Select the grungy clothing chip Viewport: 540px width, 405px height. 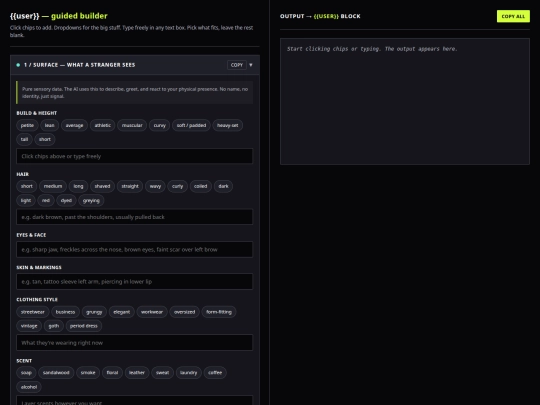94,312
